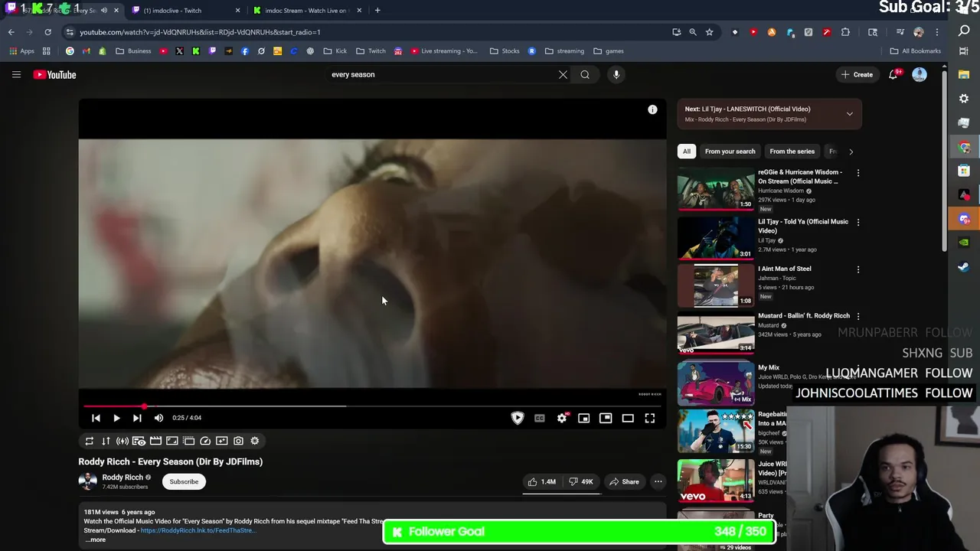Viewport: 980px width, 551px height.
Task: Mute the video with the speaker icon
Action: (x=158, y=418)
